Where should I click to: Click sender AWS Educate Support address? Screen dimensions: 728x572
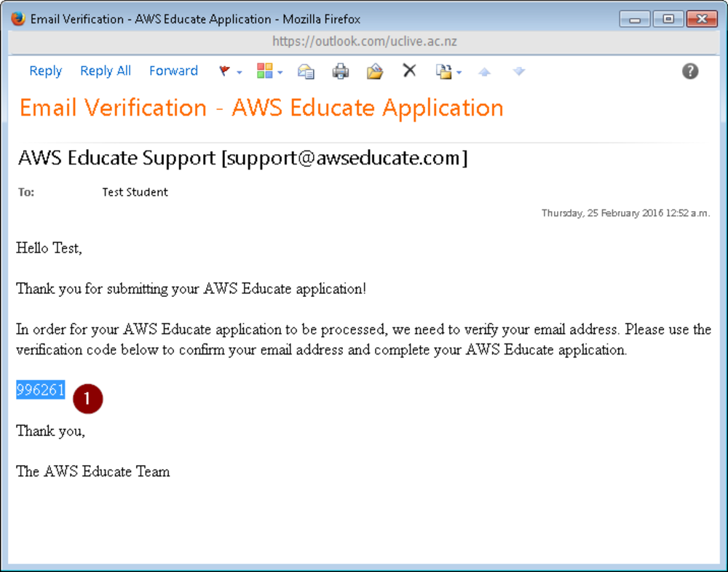[242, 159]
